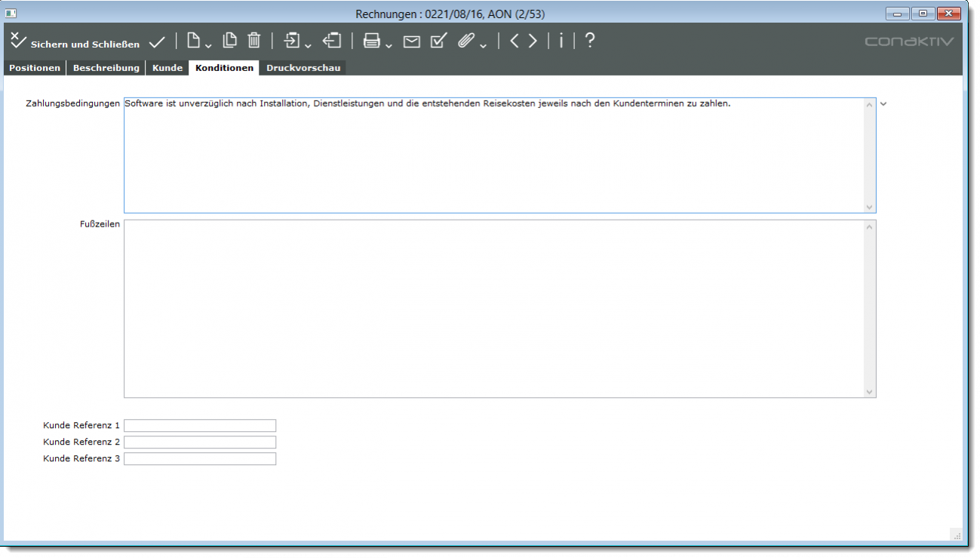Switch to the Positionen tab
The width and height of the screenshot is (980, 558).
35,68
